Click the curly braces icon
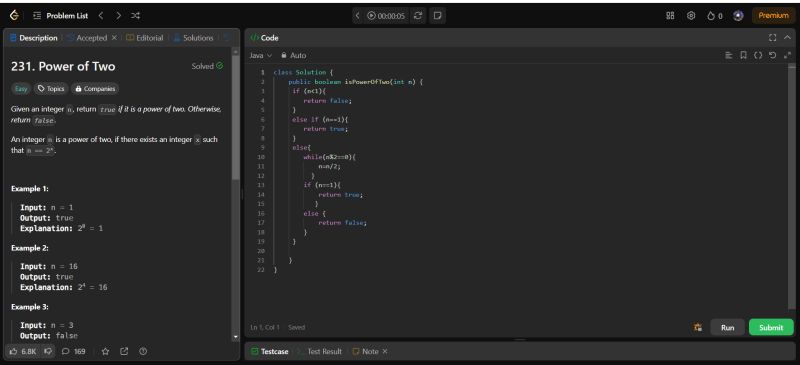 [758, 55]
